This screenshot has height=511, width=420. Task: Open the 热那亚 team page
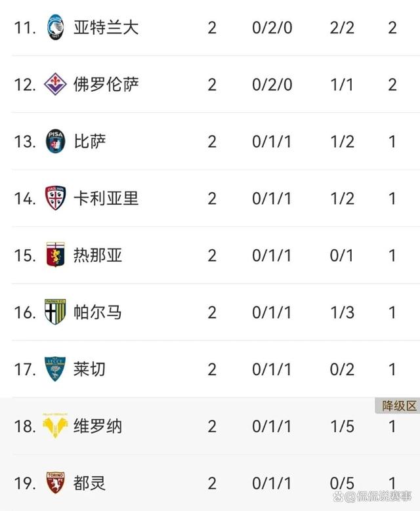(x=97, y=255)
